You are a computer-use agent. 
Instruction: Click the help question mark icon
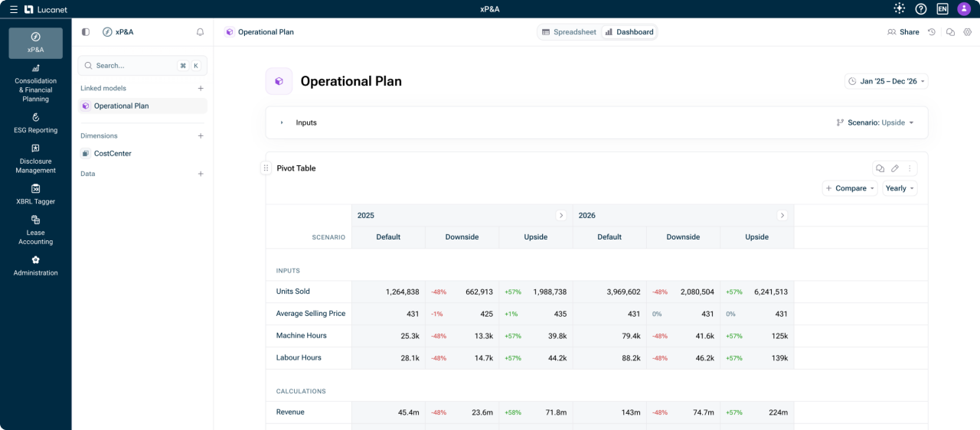[x=921, y=9]
